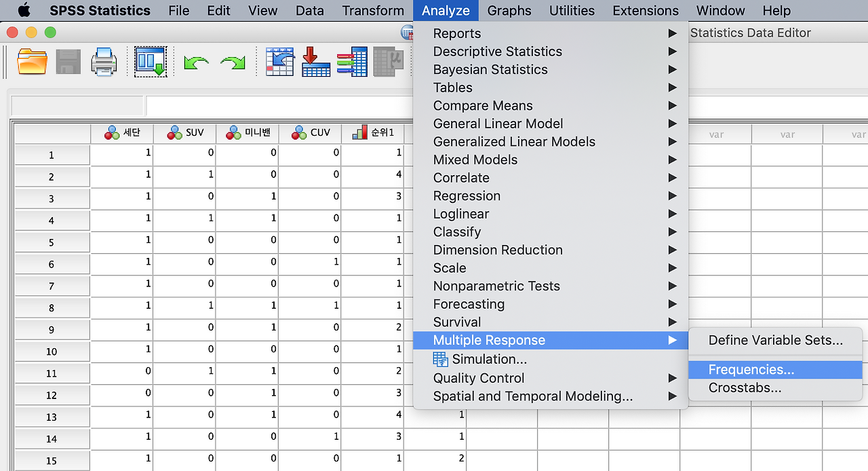This screenshot has height=471, width=868.
Task: Open the Edit menu
Action: click(x=219, y=10)
